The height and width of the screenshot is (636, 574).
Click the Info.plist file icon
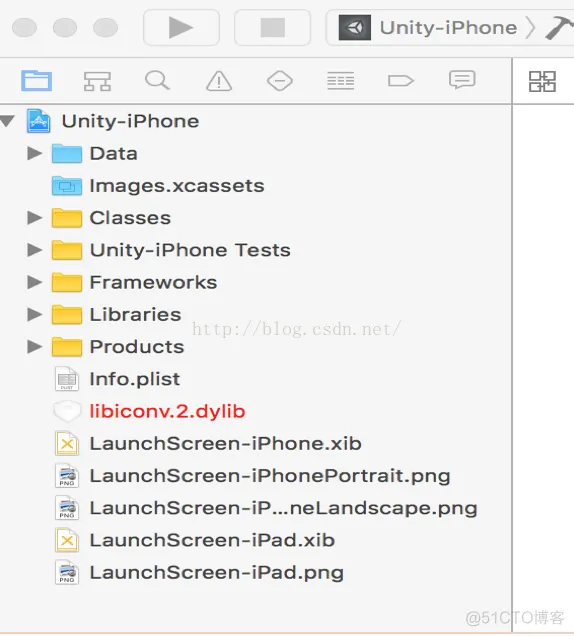point(67,379)
